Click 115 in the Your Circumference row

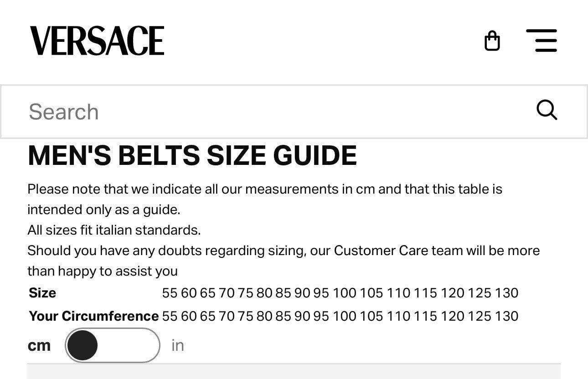pyautogui.click(x=425, y=316)
